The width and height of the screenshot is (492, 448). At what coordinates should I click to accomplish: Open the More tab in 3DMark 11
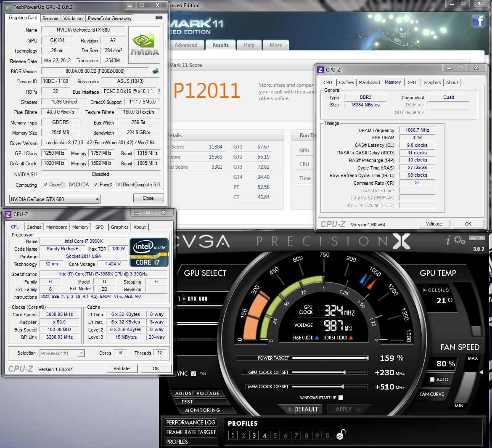[276, 45]
